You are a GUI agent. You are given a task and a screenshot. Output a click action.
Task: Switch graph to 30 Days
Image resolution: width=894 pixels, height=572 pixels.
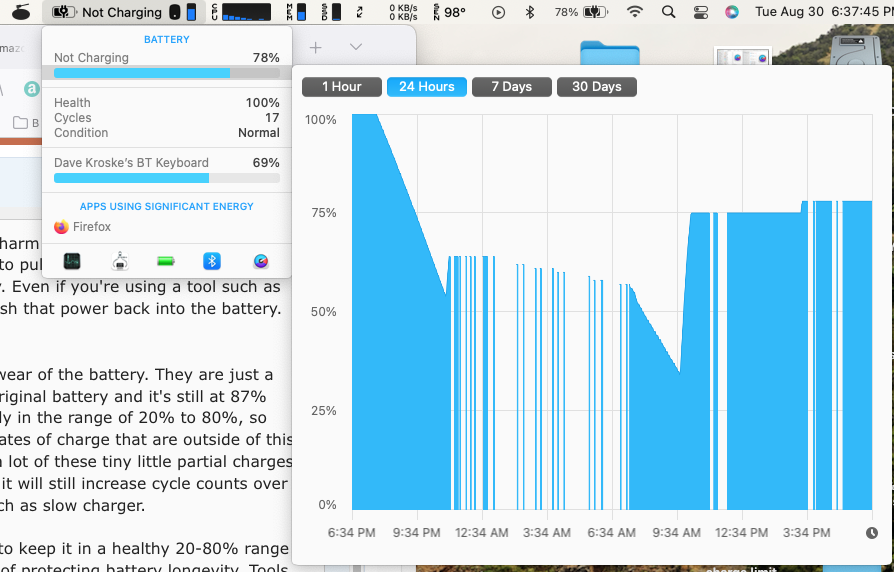pos(596,87)
